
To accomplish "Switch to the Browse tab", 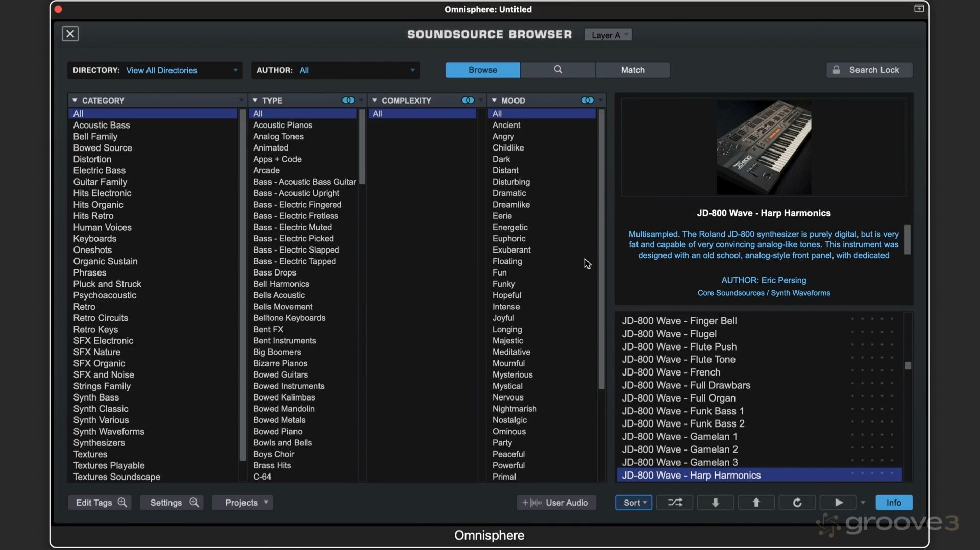I will [482, 70].
